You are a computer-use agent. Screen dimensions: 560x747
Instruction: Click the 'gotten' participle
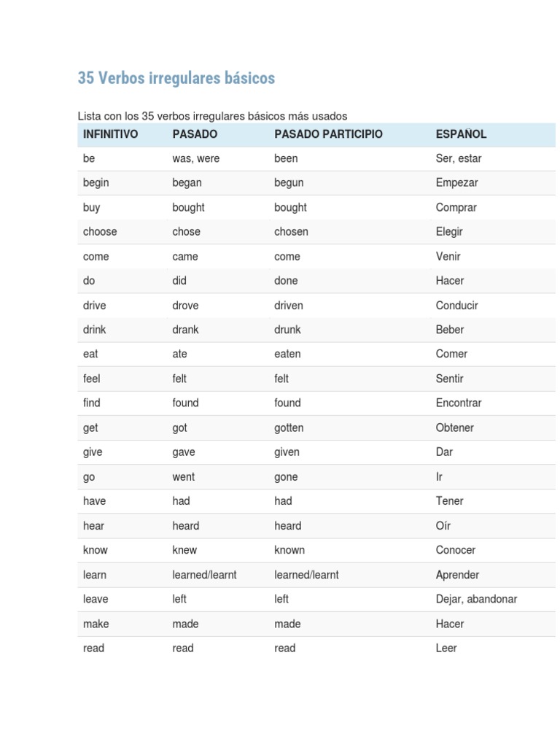pyautogui.click(x=289, y=427)
